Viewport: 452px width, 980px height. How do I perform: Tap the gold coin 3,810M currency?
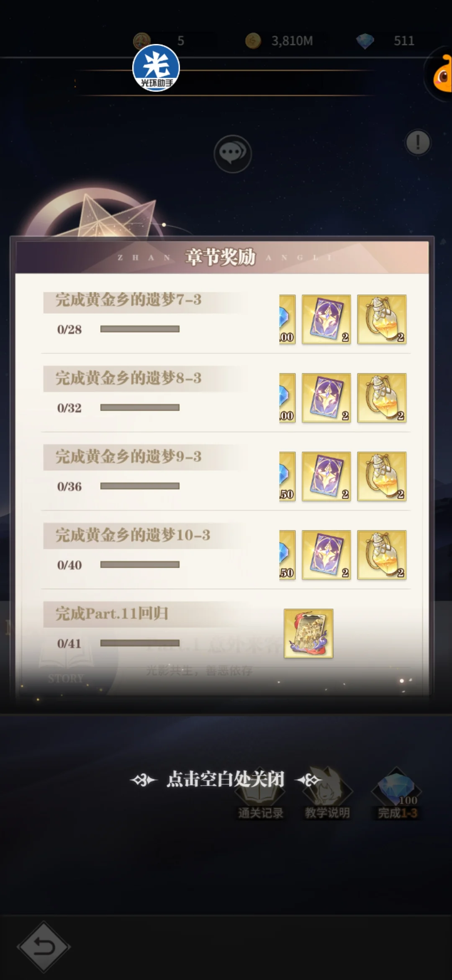pyautogui.click(x=279, y=41)
